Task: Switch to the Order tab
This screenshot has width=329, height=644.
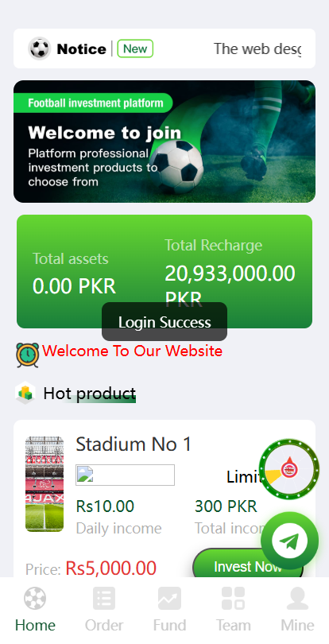Action: 104,609
